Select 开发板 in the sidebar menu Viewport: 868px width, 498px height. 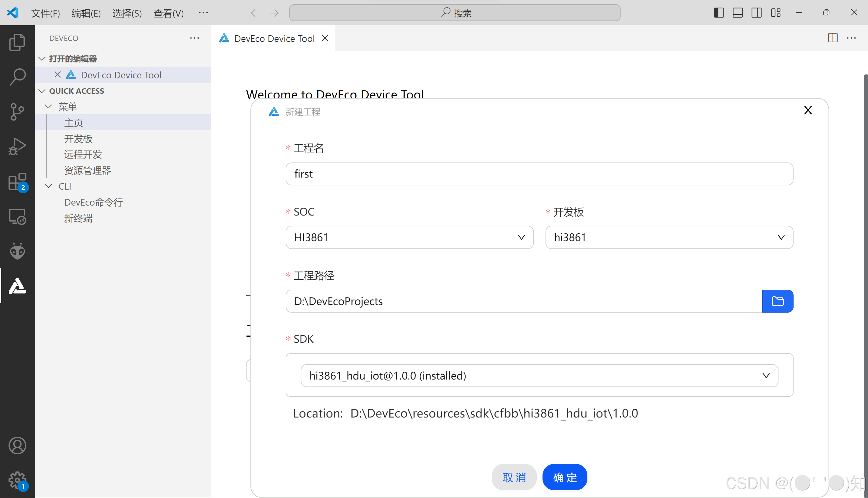78,139
